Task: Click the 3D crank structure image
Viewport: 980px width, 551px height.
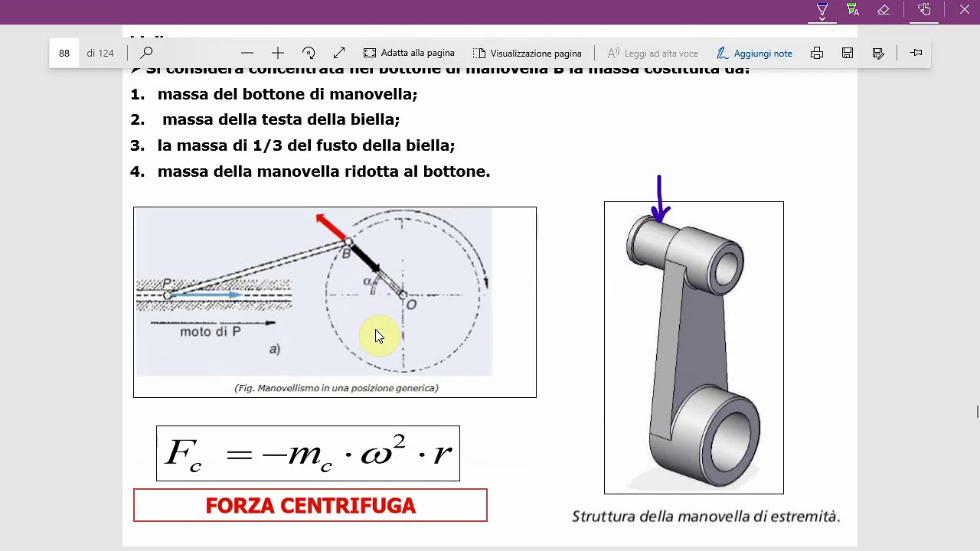Action: (694, 347)
